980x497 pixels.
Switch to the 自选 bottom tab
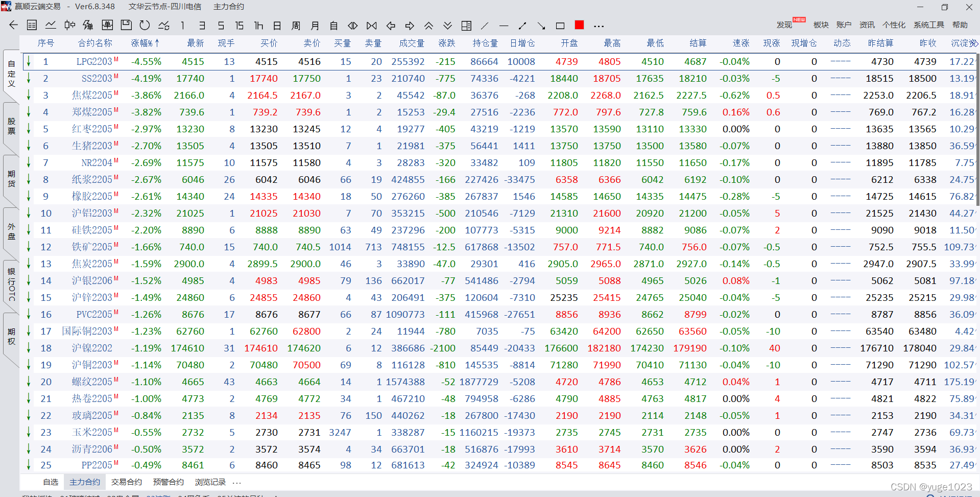tap(51, 482)
